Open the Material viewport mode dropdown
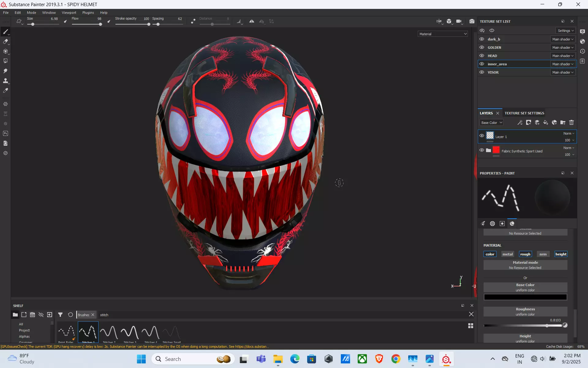 coord(443,34)
